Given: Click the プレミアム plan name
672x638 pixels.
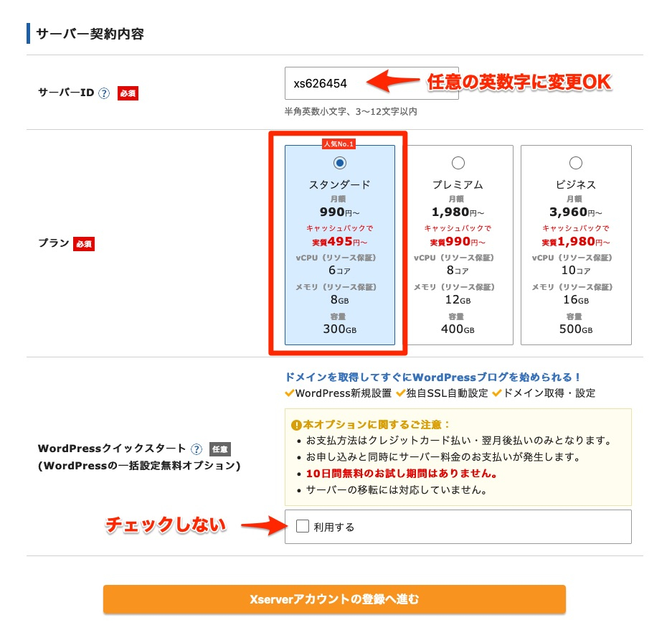Looking at the screenshot, I should [x=458, y=184].
